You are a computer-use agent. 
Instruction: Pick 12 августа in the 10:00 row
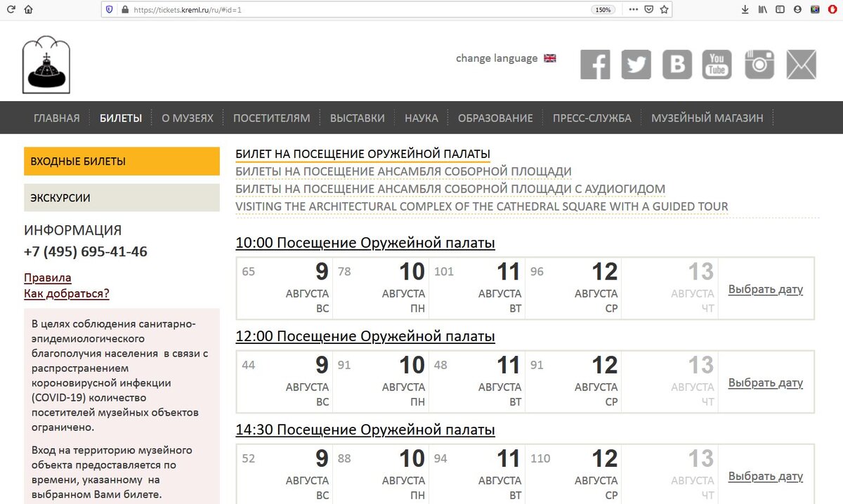coord(574,288)
